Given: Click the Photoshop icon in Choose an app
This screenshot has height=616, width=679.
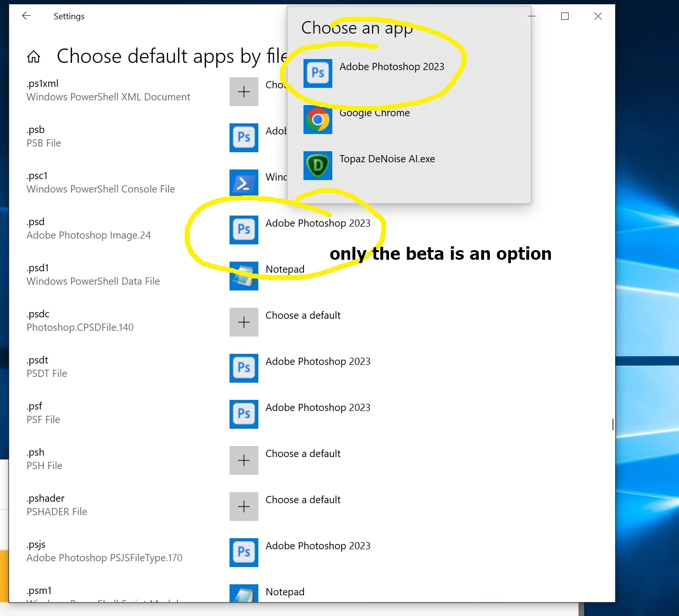Looking at the screenshot, I should tap(318, 73).
